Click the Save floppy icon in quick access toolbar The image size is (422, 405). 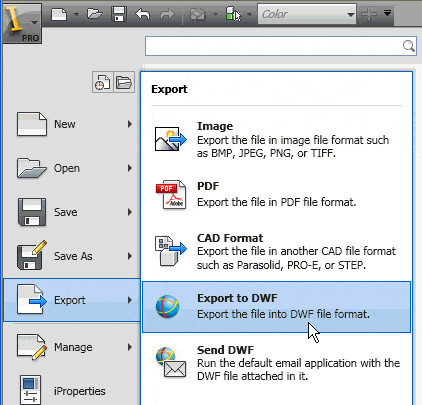[119, 14]
